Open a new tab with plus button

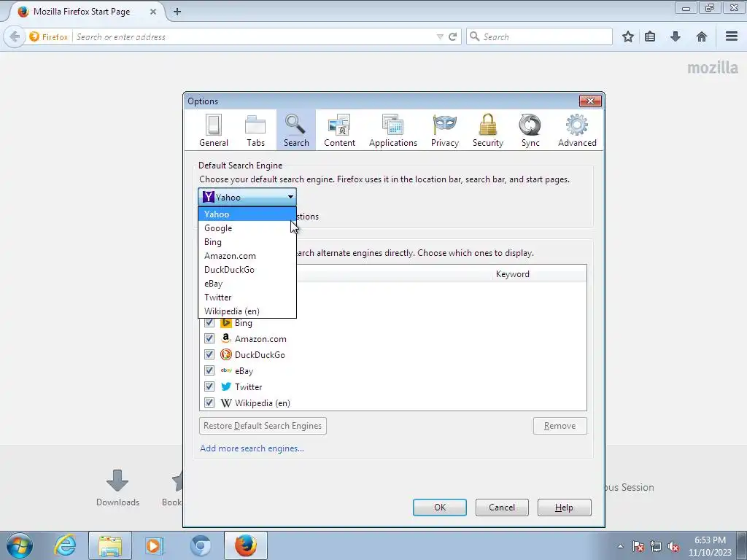[177, 12]
